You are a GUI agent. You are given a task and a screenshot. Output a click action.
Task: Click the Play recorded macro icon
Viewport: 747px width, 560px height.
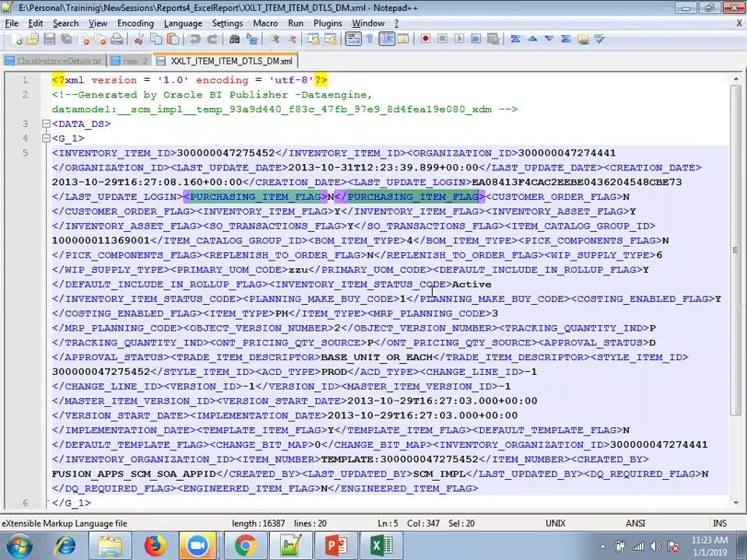(x=459, y=39)
